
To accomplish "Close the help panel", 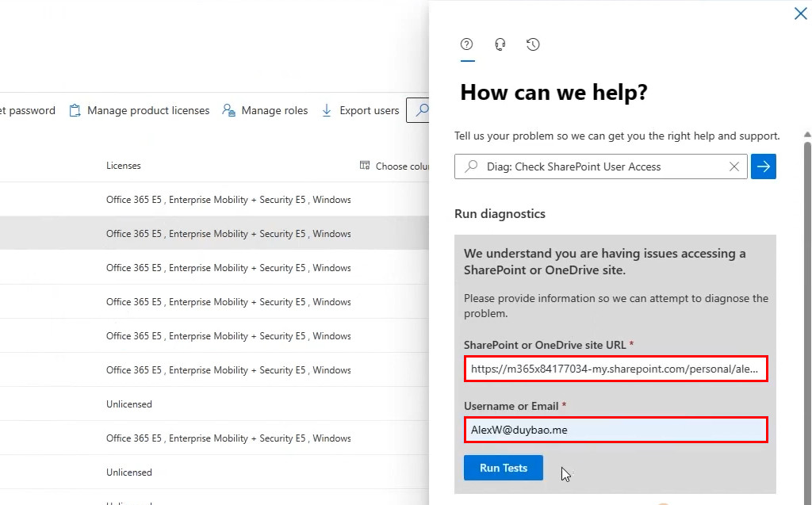I will (x=801, y=13).
